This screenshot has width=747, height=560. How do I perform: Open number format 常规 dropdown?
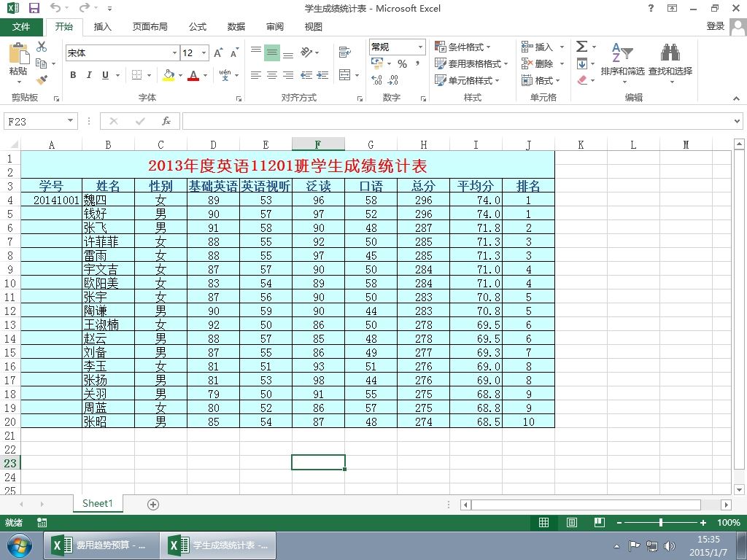(421, 47)
